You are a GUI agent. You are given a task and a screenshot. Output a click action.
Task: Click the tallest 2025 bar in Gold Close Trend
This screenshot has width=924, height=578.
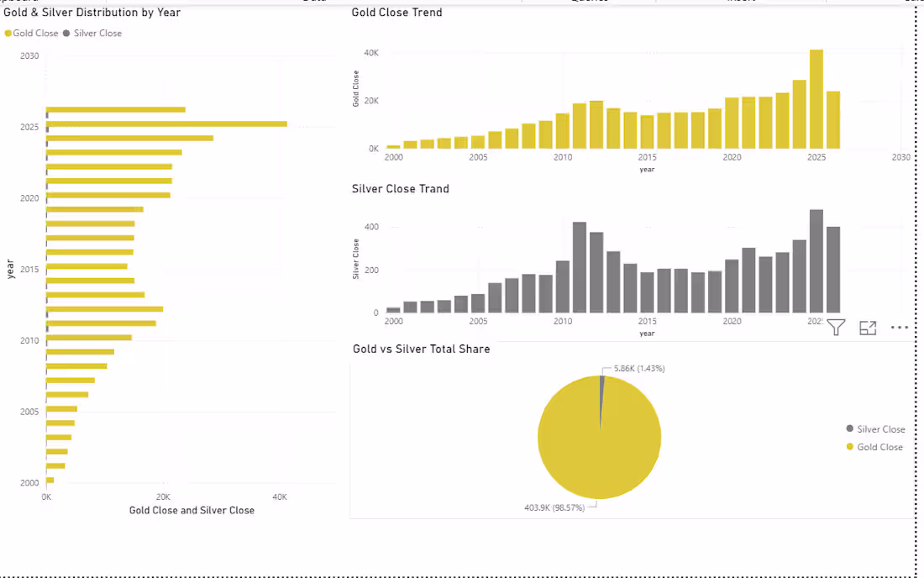816,99
